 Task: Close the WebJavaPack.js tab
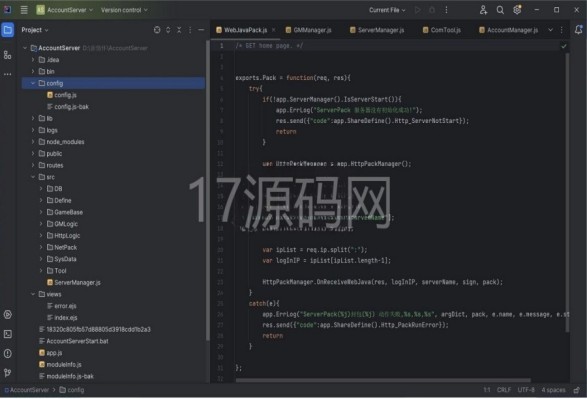[x=274, y=30]
